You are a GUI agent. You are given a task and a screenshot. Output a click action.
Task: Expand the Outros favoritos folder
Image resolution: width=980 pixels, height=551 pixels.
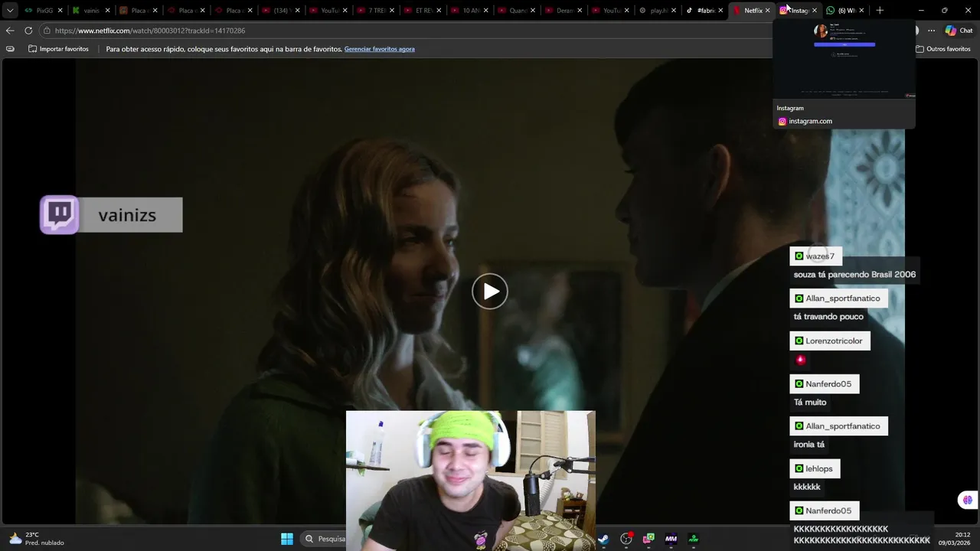point(943,49)
